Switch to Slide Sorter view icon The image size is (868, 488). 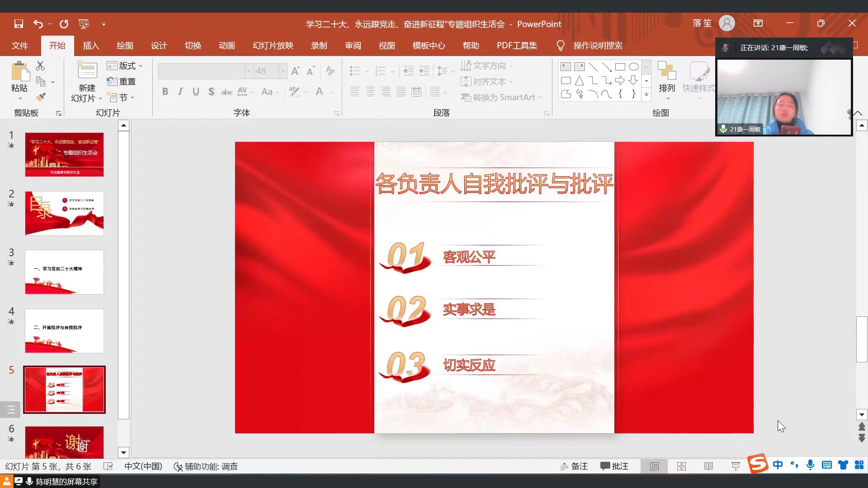click(681, 466)
